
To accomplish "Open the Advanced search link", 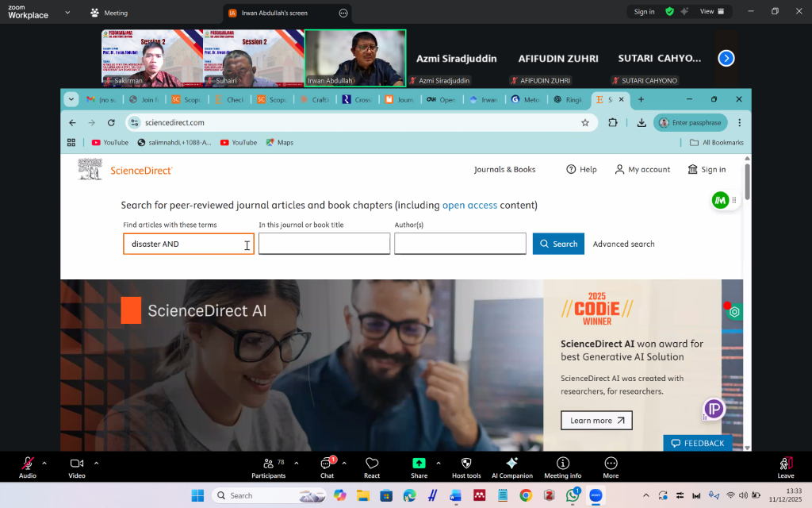I will (623, 244).
